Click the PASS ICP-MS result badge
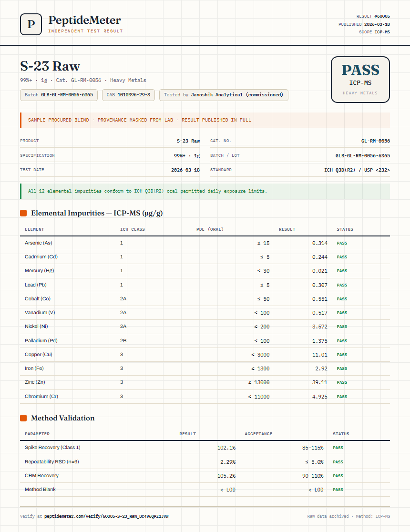Image resolution: width=410 pixels, height=532 pixels. 360,80
